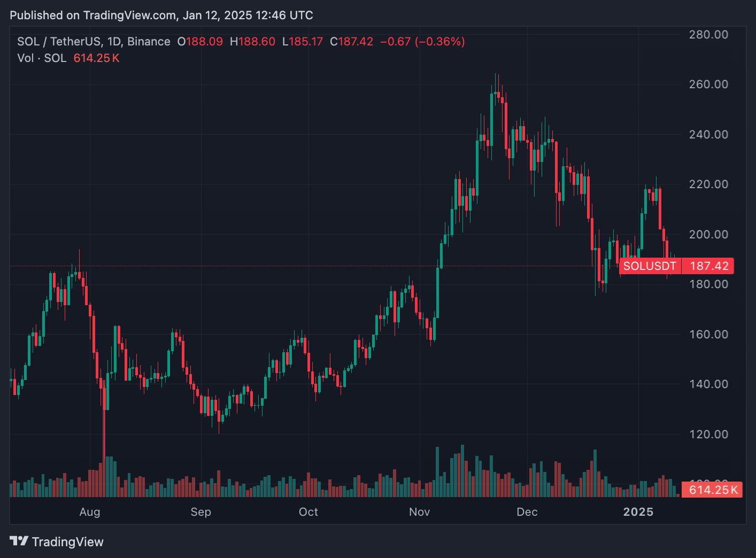Click the open value O188.09 in legend
The image size is (756, 558).
click(200, 42)
